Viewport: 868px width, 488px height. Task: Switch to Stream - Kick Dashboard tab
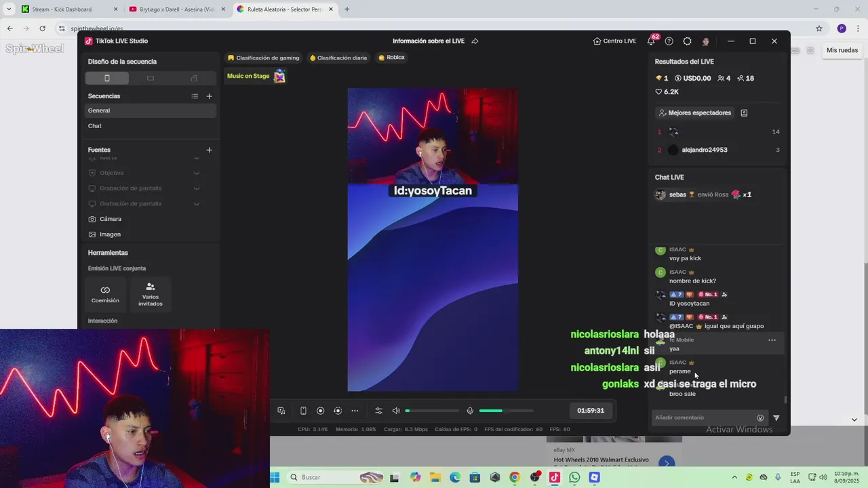click(68, 9)
